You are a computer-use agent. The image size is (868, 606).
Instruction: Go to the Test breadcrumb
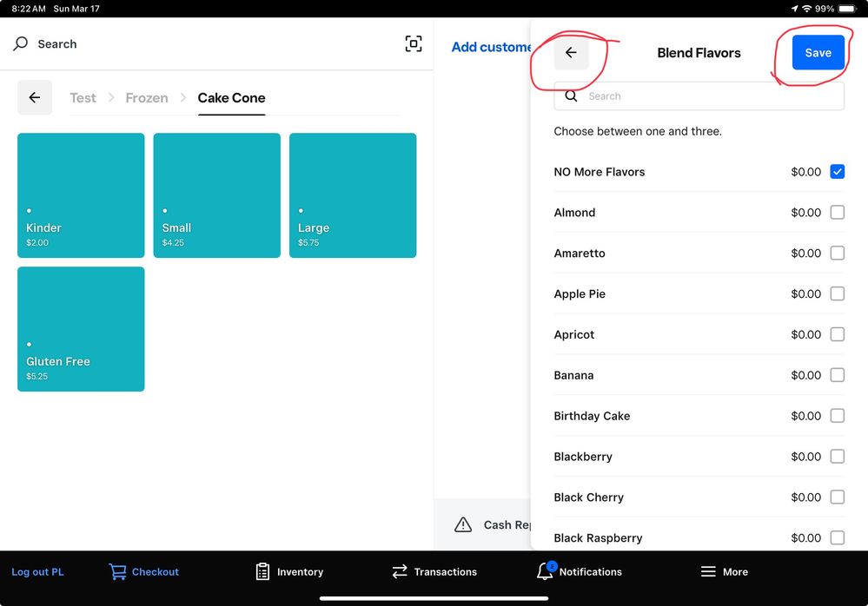tap(83, 98)
